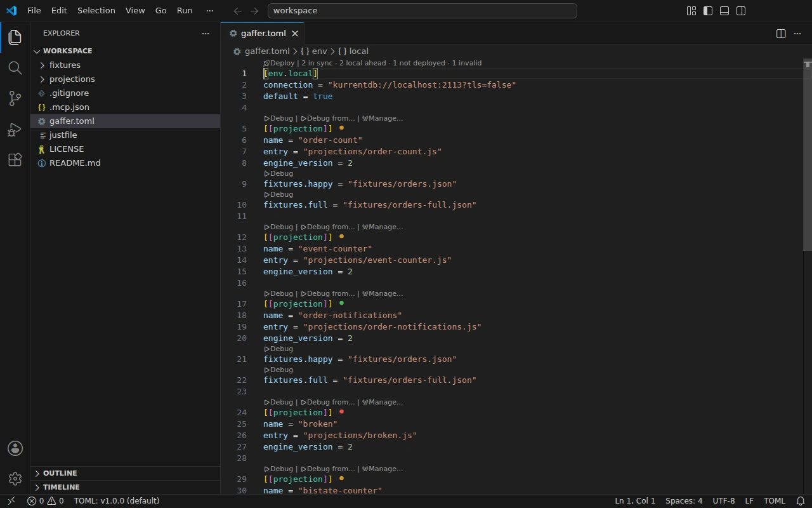The image size is (812, 508).
Task: Click Ln 1, Col 1 in status bar
Action: pyautogui.click(x=635, y=501)
